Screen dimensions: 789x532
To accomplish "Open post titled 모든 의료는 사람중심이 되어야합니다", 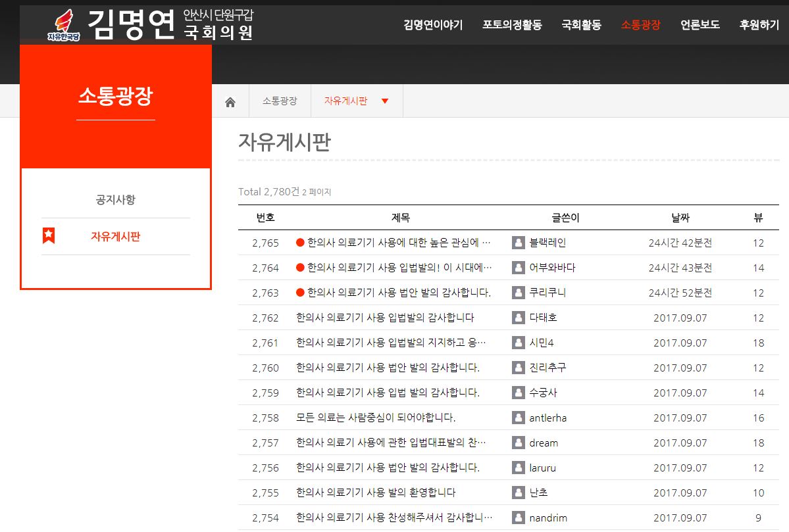I will [x=376, y=418].
